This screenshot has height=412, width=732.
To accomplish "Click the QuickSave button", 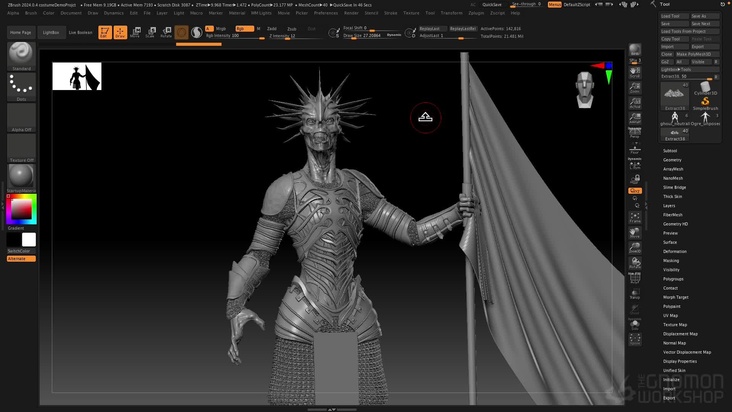I will tap(492, 5).
